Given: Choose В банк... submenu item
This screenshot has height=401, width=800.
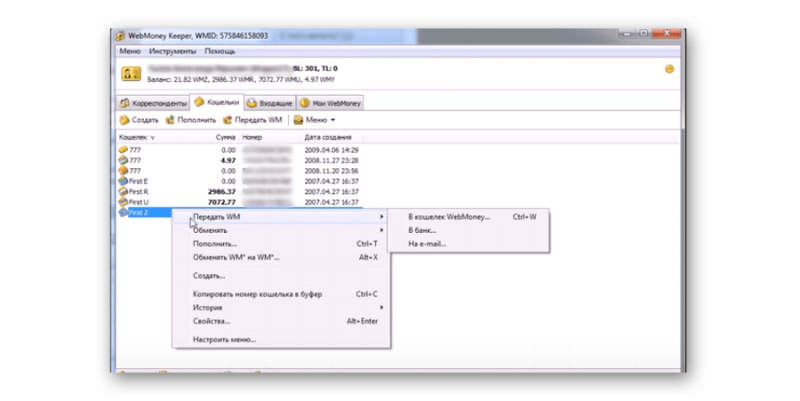Looking at the screenshot, I should pos(468,231).
